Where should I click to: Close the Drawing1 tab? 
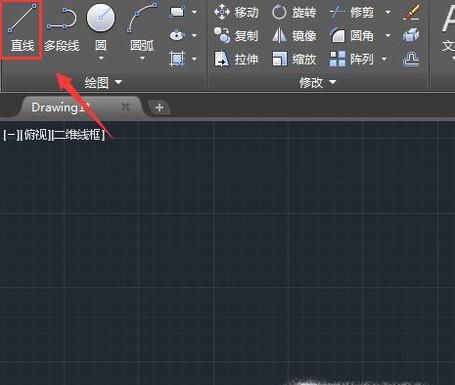coord(125,107)
